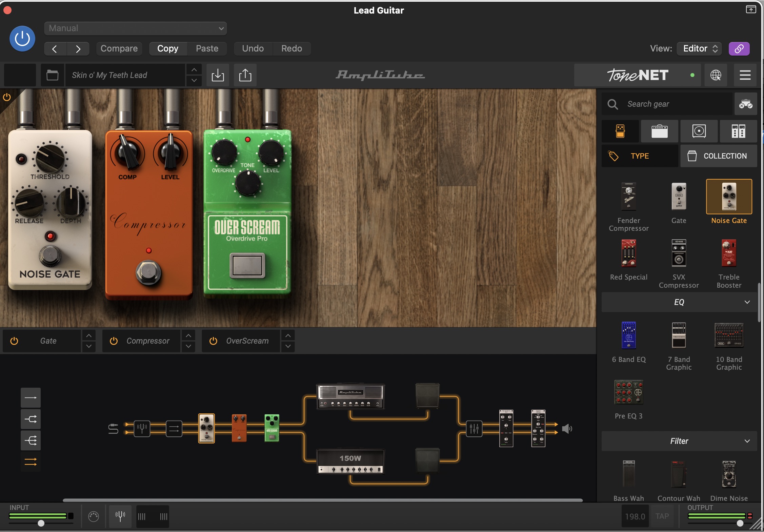Toggle the Compressor slot power button
Screen dimensions: 764x532
[x=114, y=341]
